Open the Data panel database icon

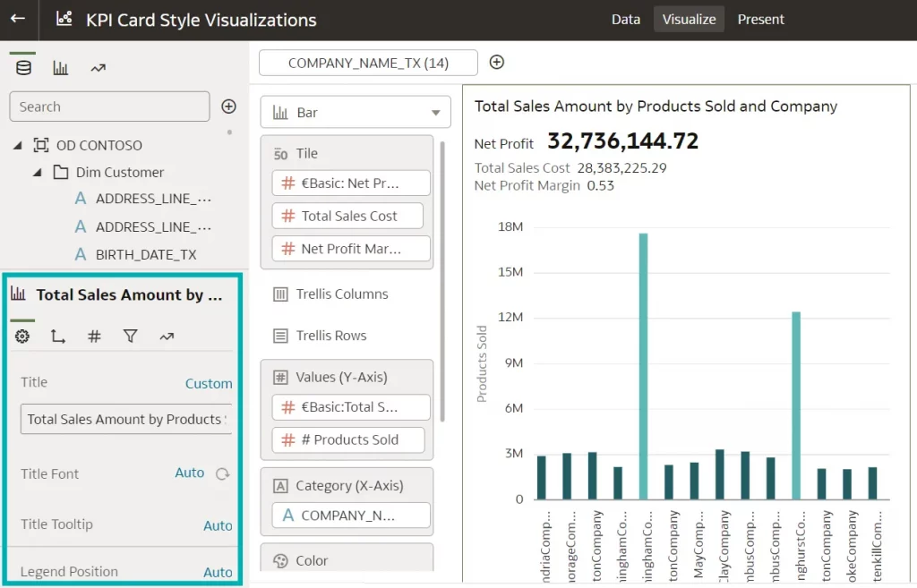tap(23, 68)
